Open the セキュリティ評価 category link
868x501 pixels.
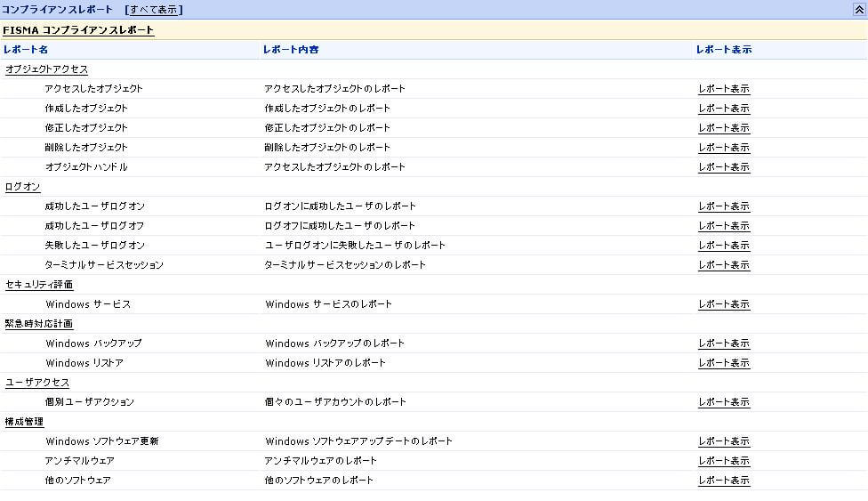(x=39, y=284)
